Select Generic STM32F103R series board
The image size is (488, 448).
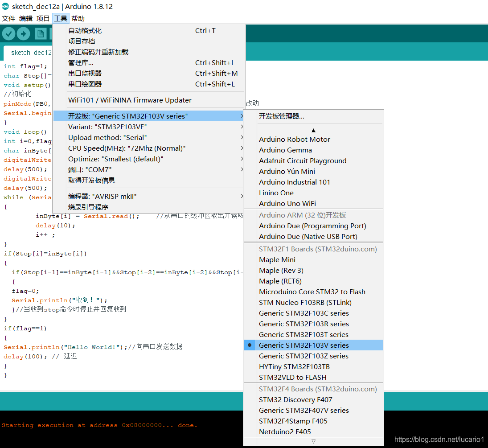(x=313, y=324)
